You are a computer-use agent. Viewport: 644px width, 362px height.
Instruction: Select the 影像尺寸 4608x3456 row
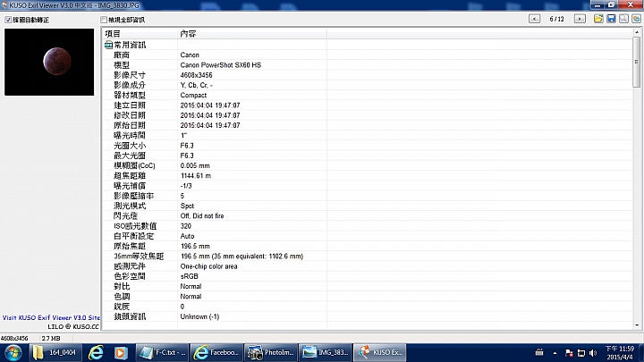[368, 75]
